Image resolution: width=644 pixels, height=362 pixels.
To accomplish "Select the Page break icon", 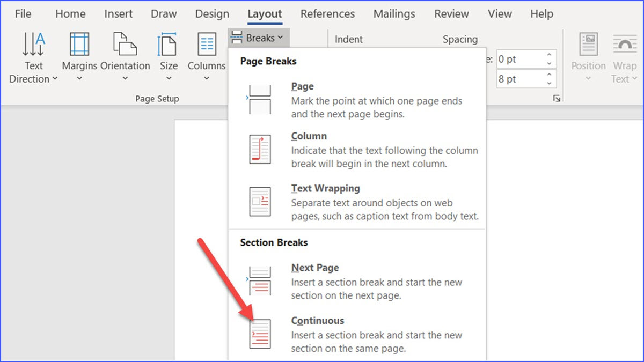I will click(x=259, y=99).
